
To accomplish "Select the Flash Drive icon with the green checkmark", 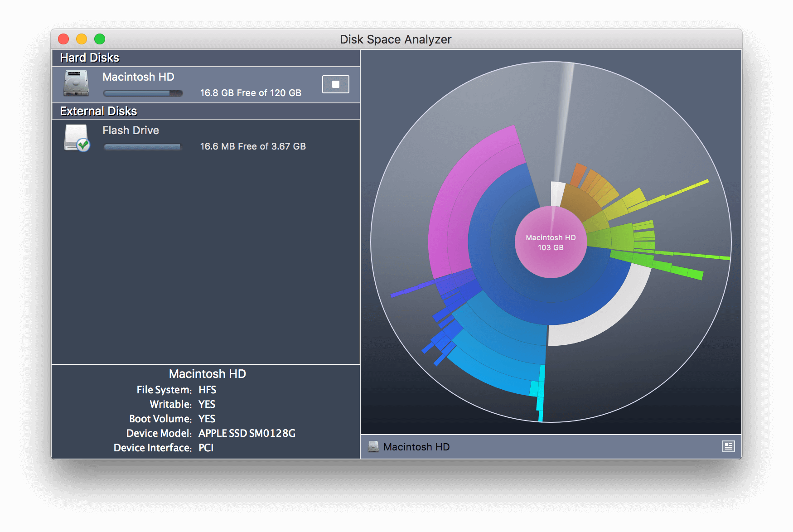I will tap(77, 138).
